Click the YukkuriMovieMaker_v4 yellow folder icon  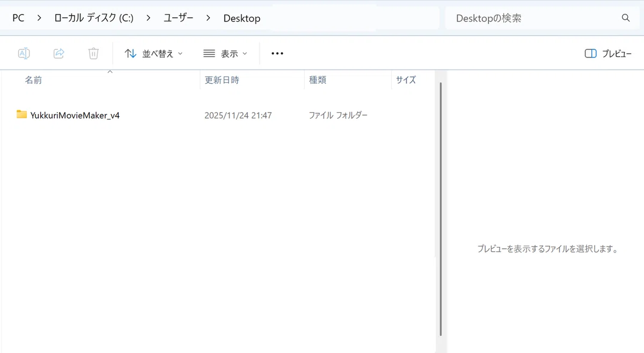point(21,114)
